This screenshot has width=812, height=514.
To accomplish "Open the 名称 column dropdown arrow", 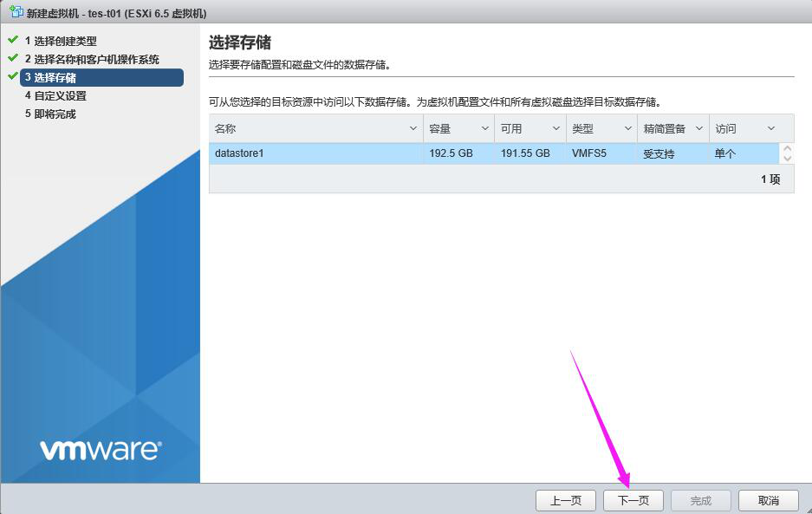I will coord(413,128).
